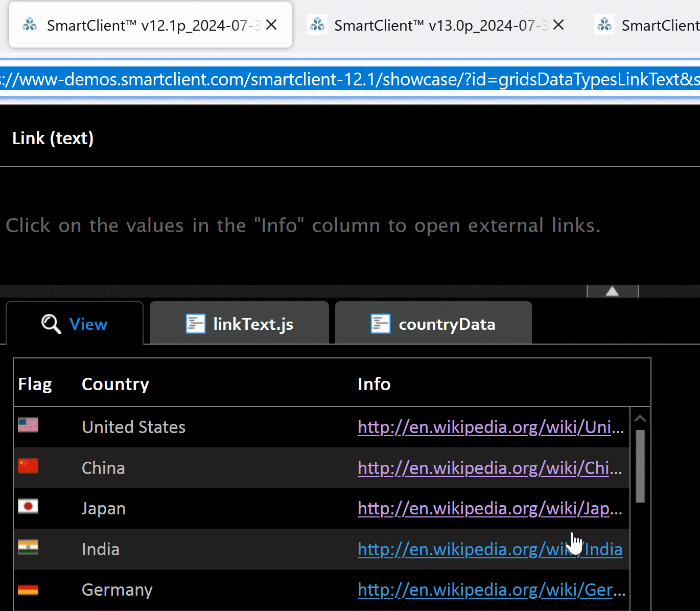Image resolution: width=700 pixels, height=611 pixels.
Task: Click the Germany flag icon
Action: coord(28,590)
